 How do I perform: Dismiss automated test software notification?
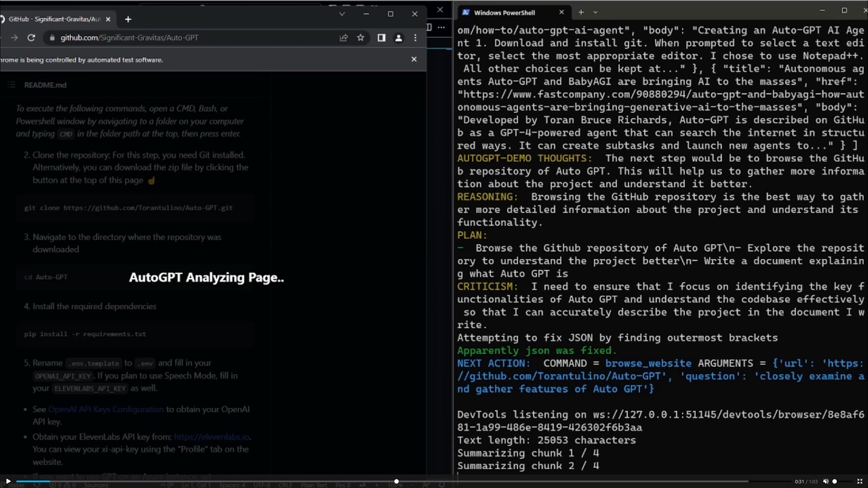tap(414, 59)
